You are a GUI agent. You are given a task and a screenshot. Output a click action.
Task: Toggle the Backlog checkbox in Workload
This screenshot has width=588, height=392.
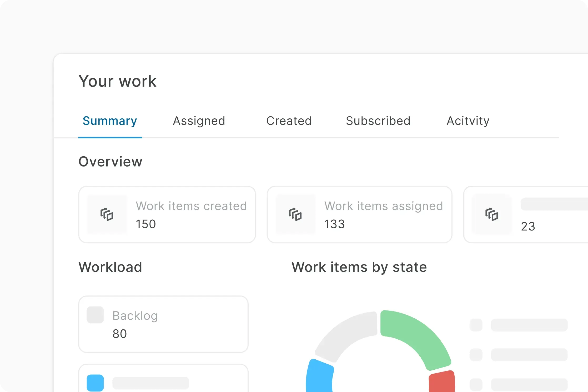coord(95,315)
